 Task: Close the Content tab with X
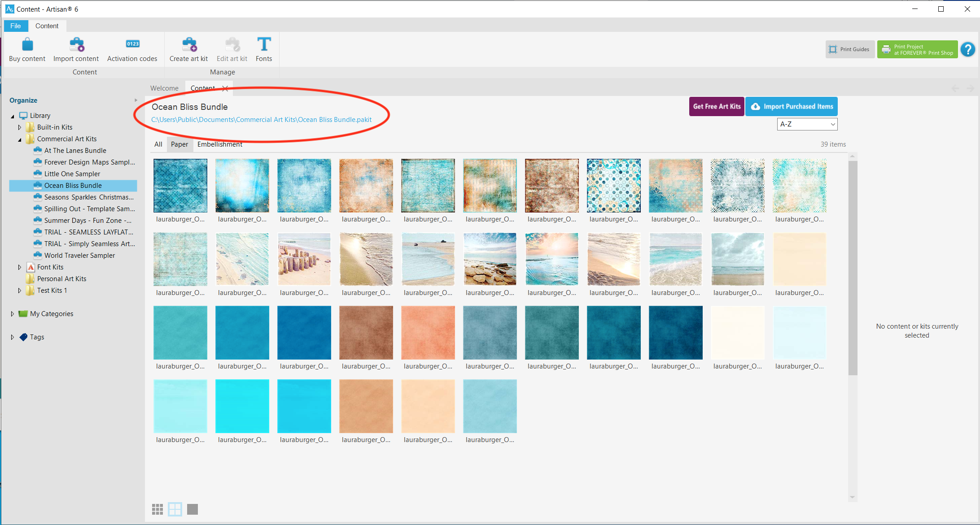point(225,88)
